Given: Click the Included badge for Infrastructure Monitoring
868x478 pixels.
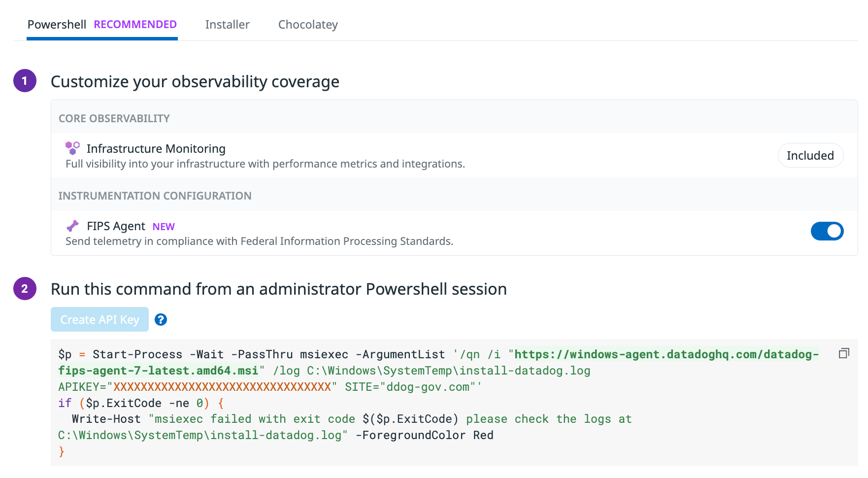Looking at the screenshot, I should point(810,155).
